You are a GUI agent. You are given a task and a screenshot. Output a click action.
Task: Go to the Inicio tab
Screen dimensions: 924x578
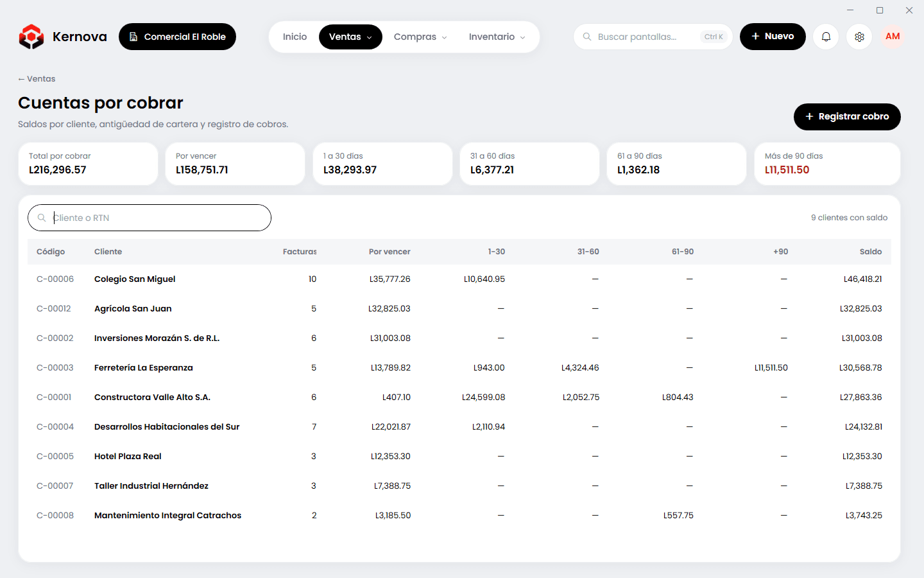[x=295, y=37]
